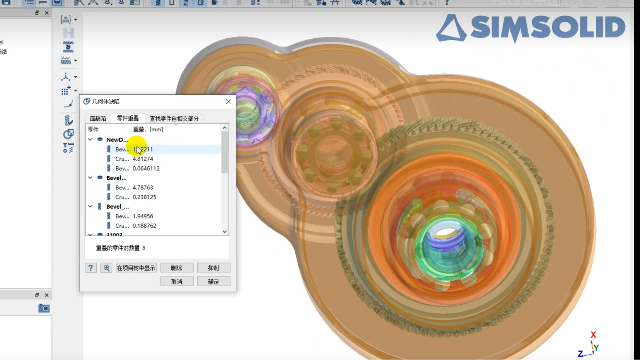Click the overlap list scrollbar up arrow
Screen dimensions: 640x360
tap(224, 128)
